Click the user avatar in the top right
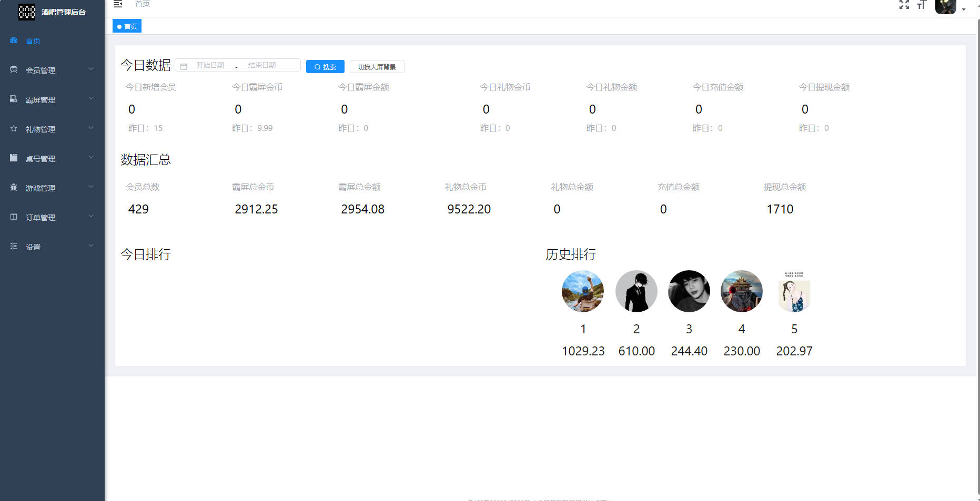This screenshot has width=980, height=501. [945, 6]
